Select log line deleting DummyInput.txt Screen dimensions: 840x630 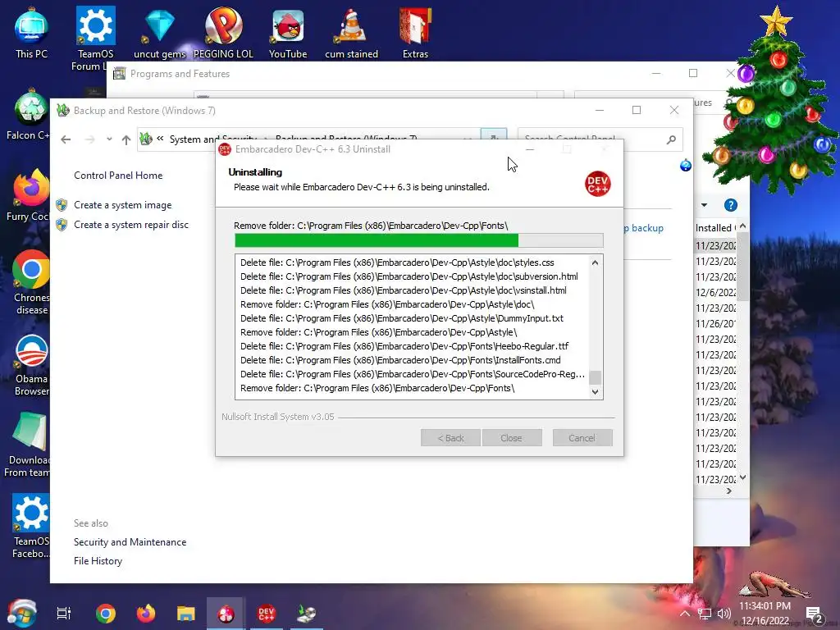[402, 318]
